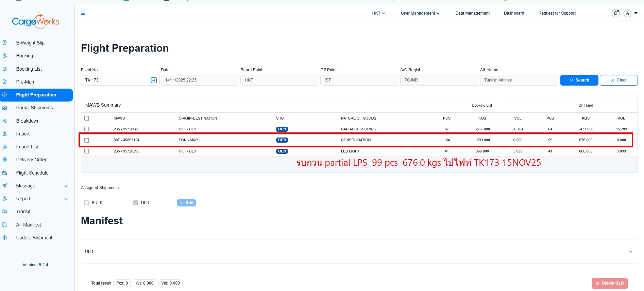The width and height of the screenshot is (644, 291).
Task: Select checkbox for MAWB 807 - 45853124
Action: click(x=87, y=140)
